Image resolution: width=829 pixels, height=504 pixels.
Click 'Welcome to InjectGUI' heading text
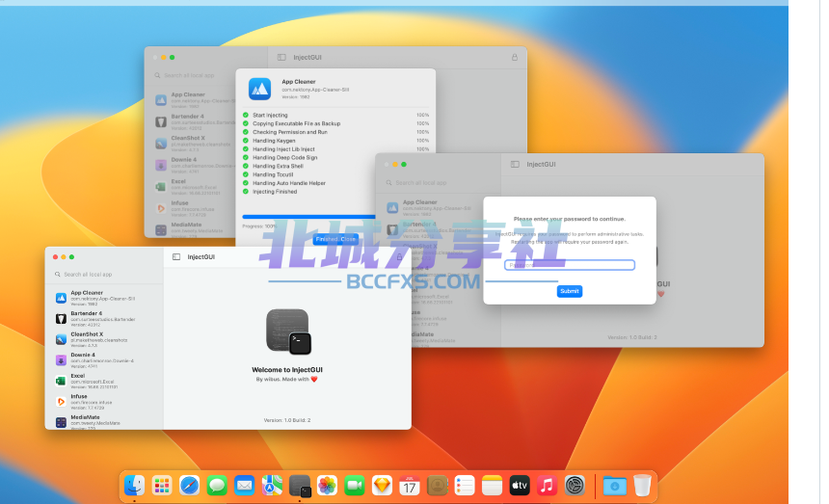[287, 370]
